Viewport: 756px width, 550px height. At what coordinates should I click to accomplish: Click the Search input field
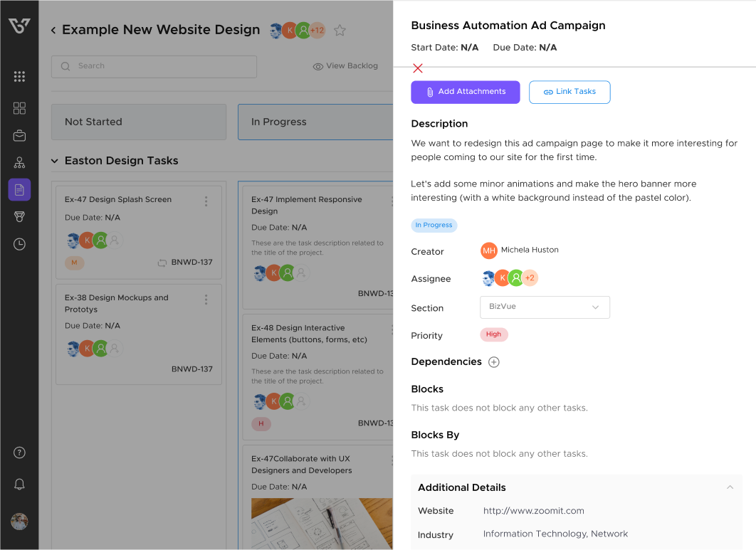(154, 66)
